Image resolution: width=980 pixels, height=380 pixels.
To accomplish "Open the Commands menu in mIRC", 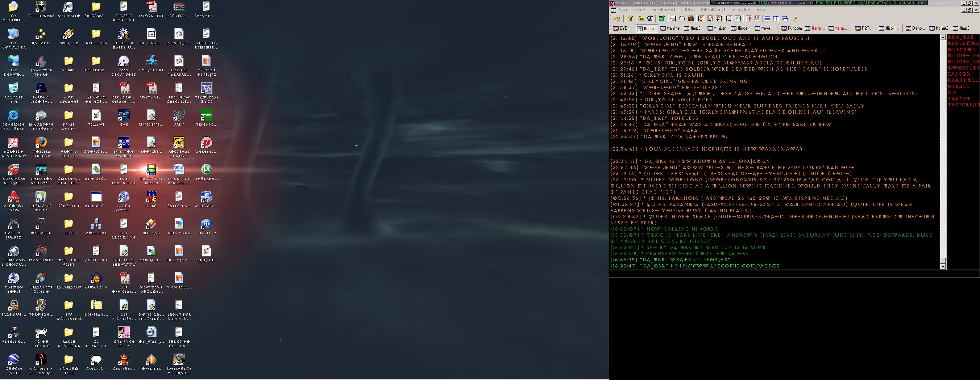I will (x=713, y=10).
